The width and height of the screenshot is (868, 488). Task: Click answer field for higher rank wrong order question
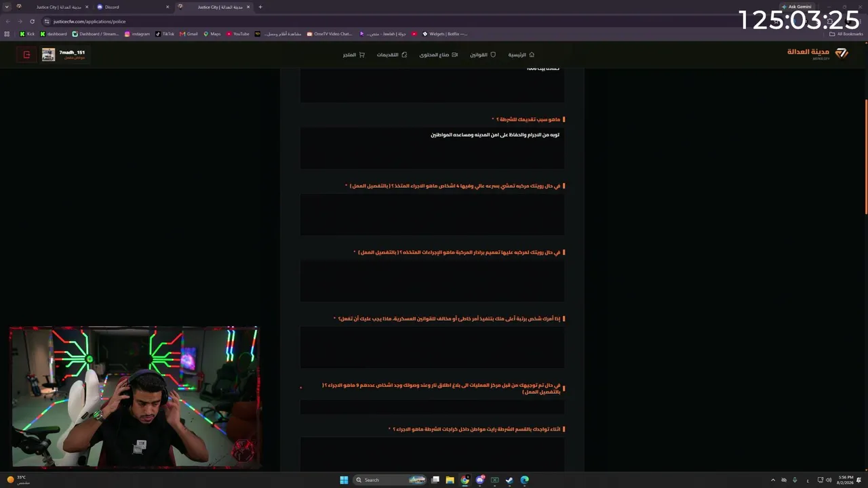(x=432, y=347)
